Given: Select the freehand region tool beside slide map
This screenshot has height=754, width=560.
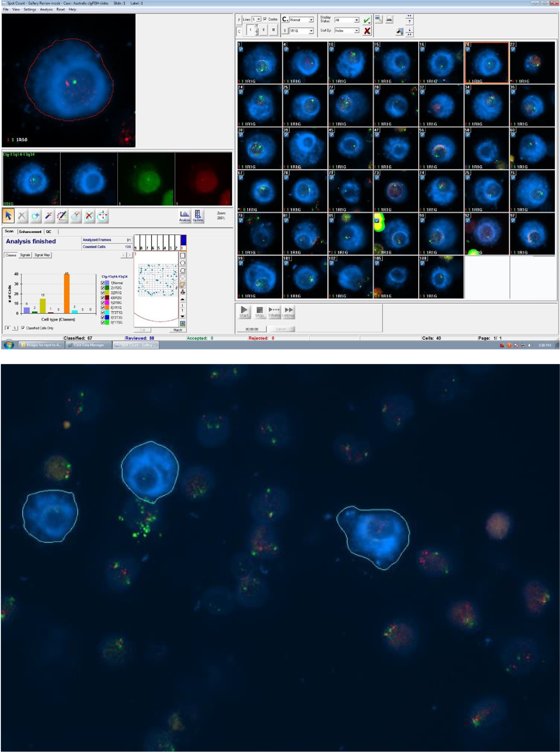Looking at the screenshot, I should pyautogui.click(x=182, y=271).
